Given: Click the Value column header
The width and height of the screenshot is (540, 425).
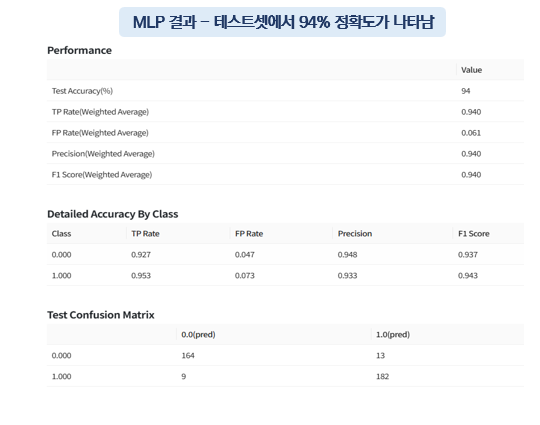Looking at the screenshot, I should (471, 70).
